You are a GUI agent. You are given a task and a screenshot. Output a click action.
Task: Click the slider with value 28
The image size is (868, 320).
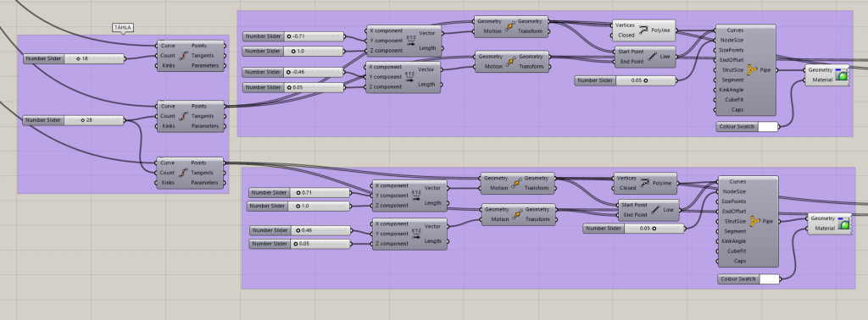pos(73,120)
